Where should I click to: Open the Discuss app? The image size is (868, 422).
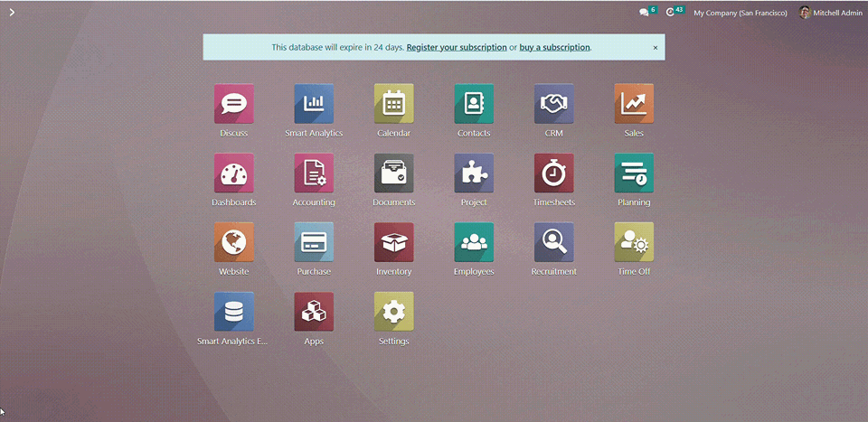234,103
